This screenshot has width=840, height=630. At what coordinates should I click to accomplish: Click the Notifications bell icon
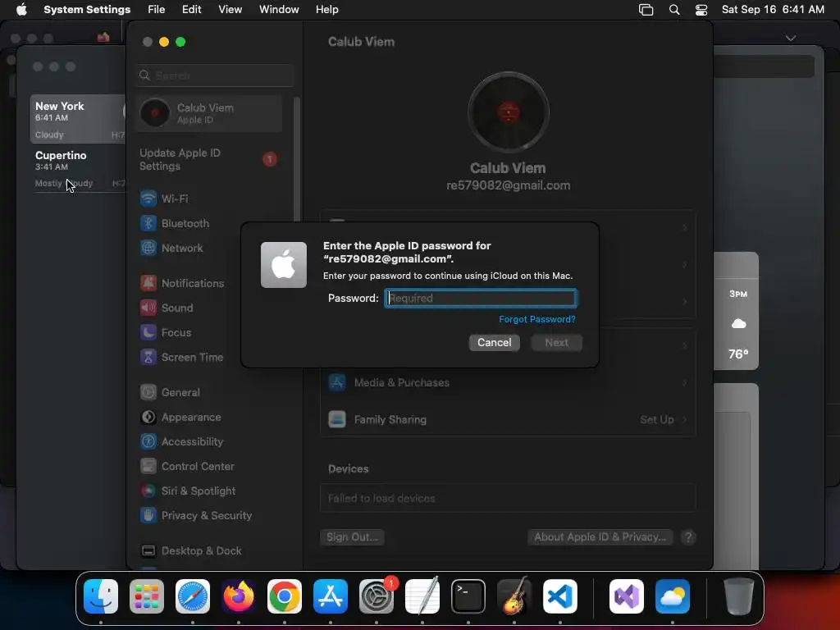coord(148,283)
